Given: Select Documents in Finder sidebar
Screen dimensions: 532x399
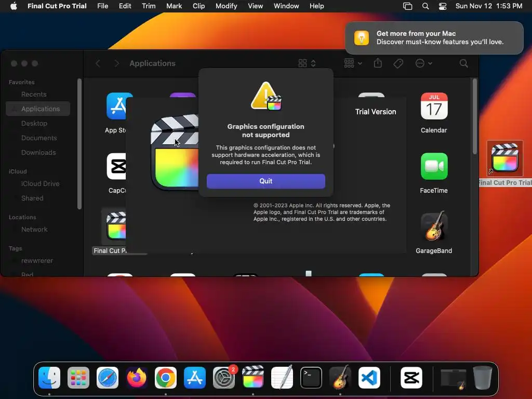Looking at the screenshot, I should point(38,138).
